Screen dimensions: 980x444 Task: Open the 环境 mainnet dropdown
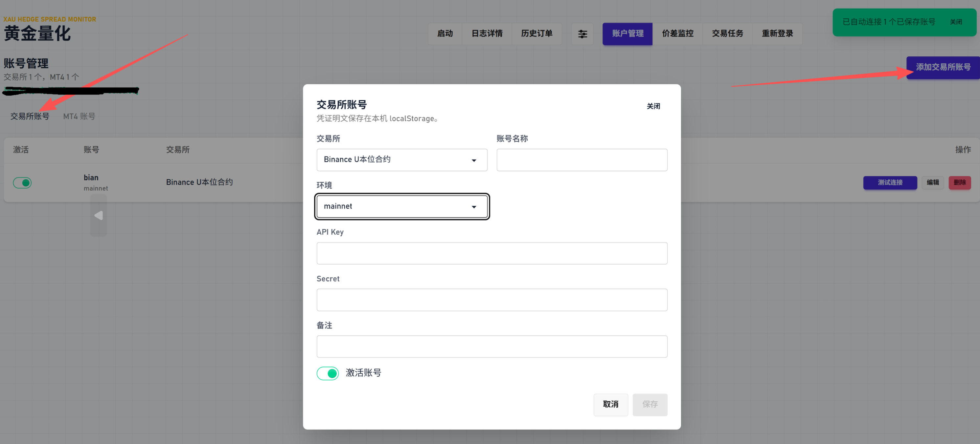tap(402, 206)
